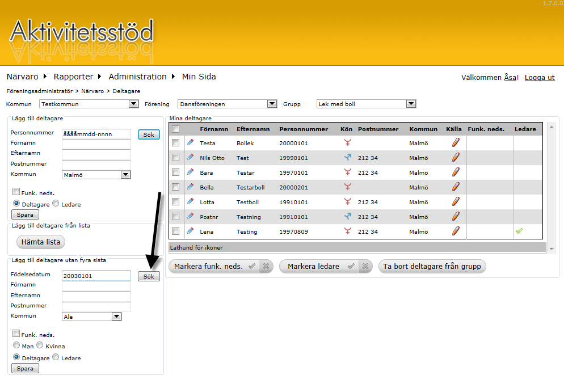This screenshot has height=392, width=564.
Task: Select Ledare radio in utan fyra sista
Action: tap(56, 357)
